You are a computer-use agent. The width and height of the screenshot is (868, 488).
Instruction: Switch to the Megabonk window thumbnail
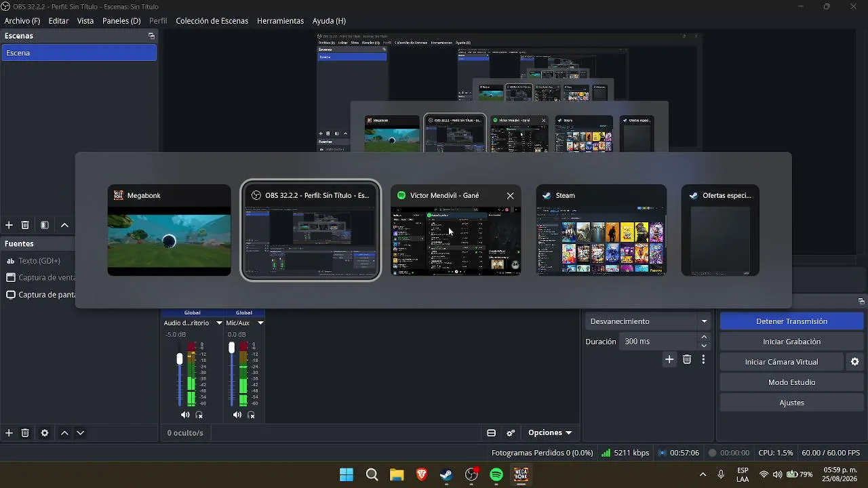(169, 230)
